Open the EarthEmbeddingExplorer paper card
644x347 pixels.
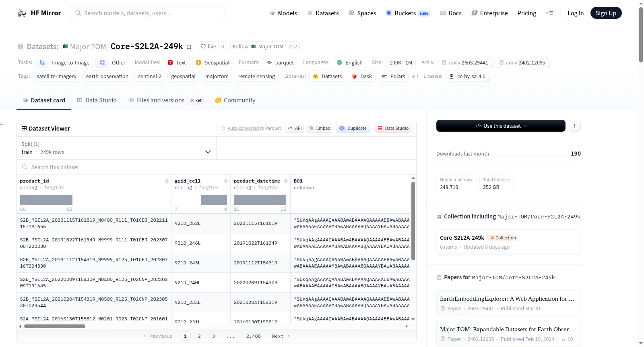[508, 303]
